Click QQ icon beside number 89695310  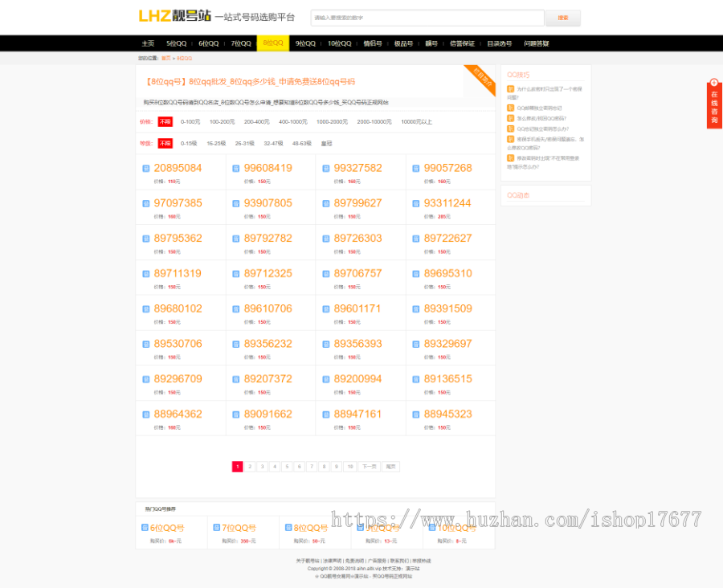[416, 274]
